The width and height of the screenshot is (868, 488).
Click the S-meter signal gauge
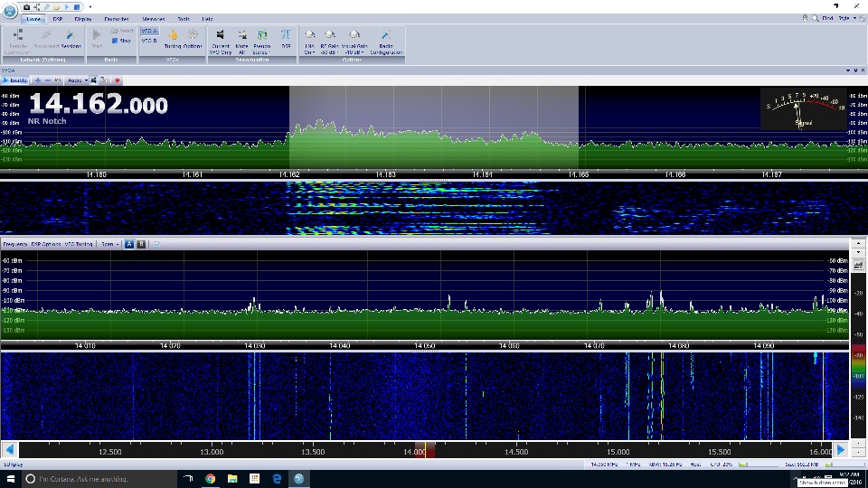point(803,108)
